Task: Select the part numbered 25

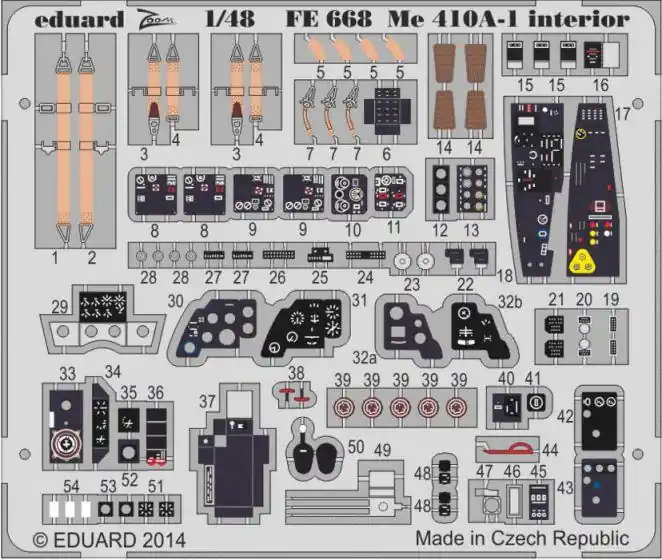Action: point(320,254)
